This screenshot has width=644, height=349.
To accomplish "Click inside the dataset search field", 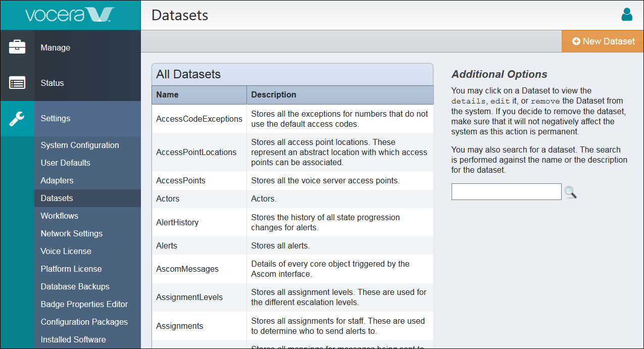I will coord(506,191).
